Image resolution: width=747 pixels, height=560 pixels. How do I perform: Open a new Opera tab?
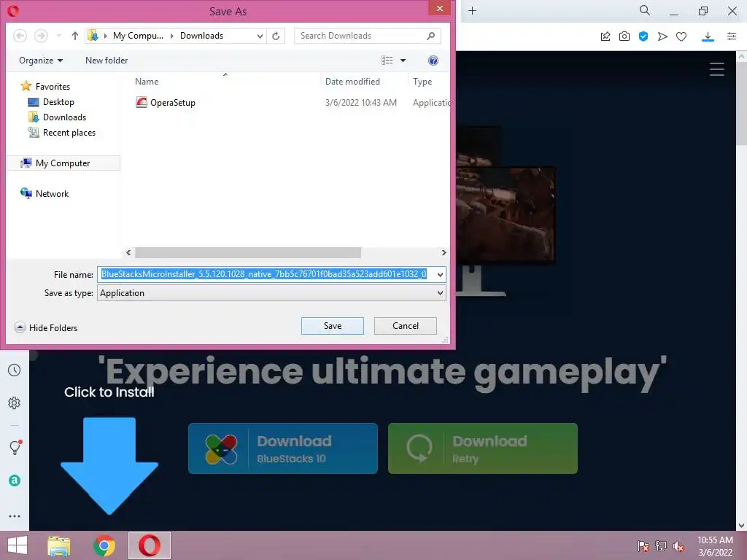coord(472,10)
